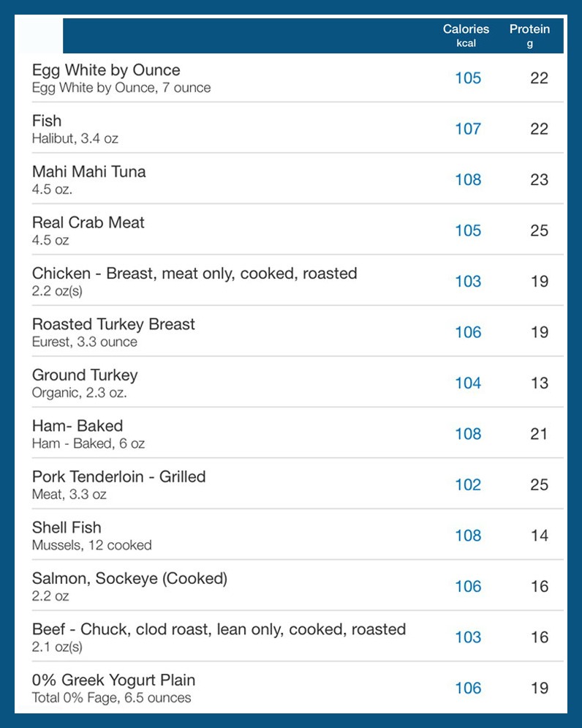
Task: Open 0% Greek Yogurt Plain entry
Action: (290, 688)
